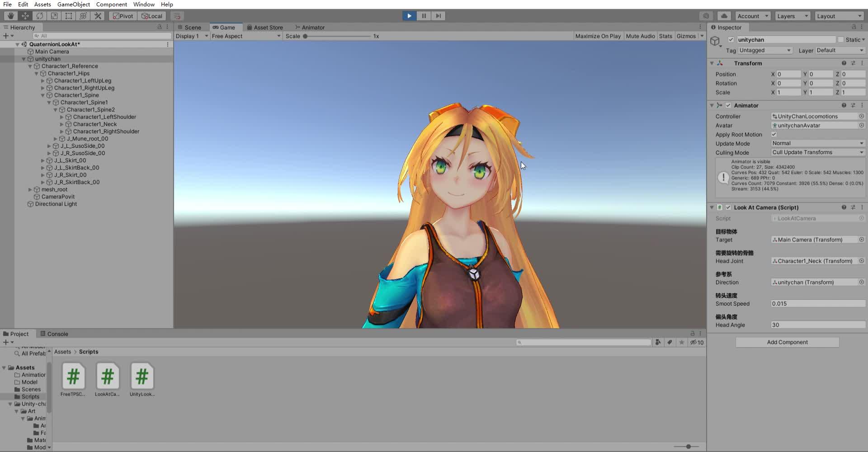Toggle favorites star in Project panel
The height and width of the screenshot is (452, 868).
681,342
